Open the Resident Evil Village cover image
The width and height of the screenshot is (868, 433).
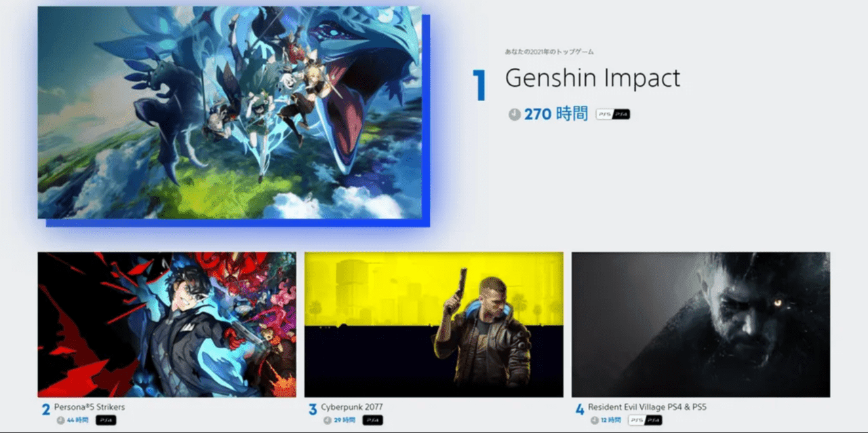701,324
